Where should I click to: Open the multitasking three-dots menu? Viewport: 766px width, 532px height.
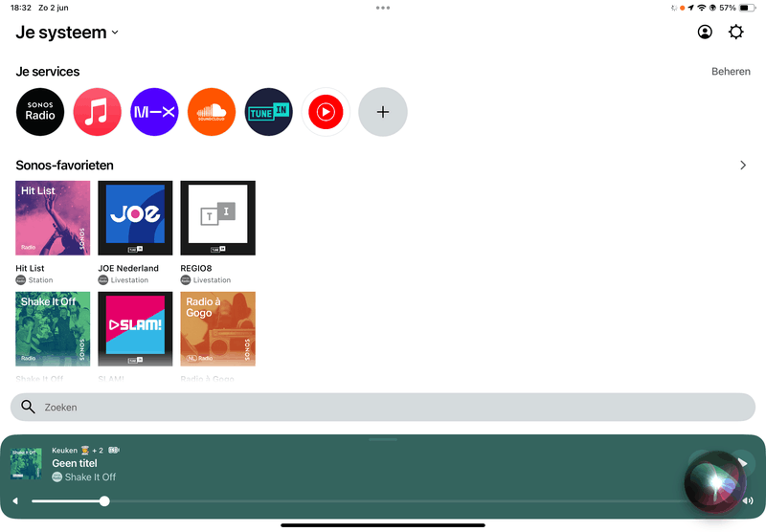click(x=383, y=8)
